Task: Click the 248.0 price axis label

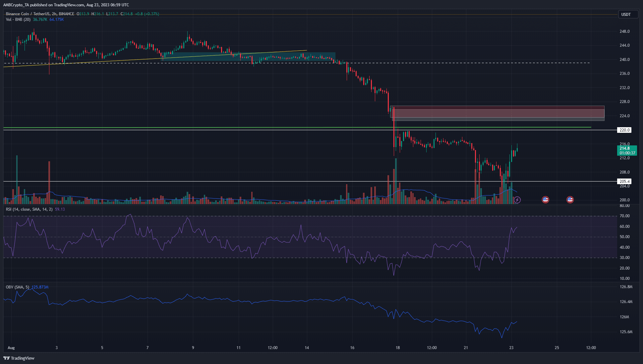Action: (624, 31)
